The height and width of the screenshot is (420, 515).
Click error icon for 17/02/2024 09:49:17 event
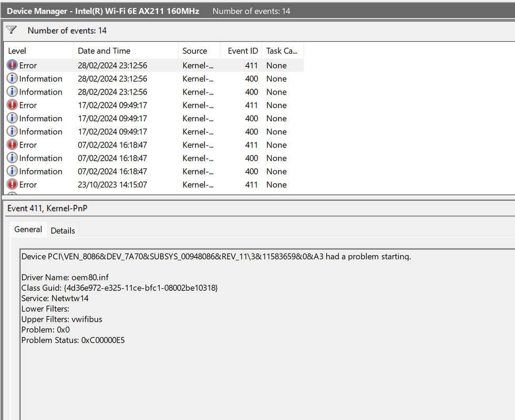12,105
